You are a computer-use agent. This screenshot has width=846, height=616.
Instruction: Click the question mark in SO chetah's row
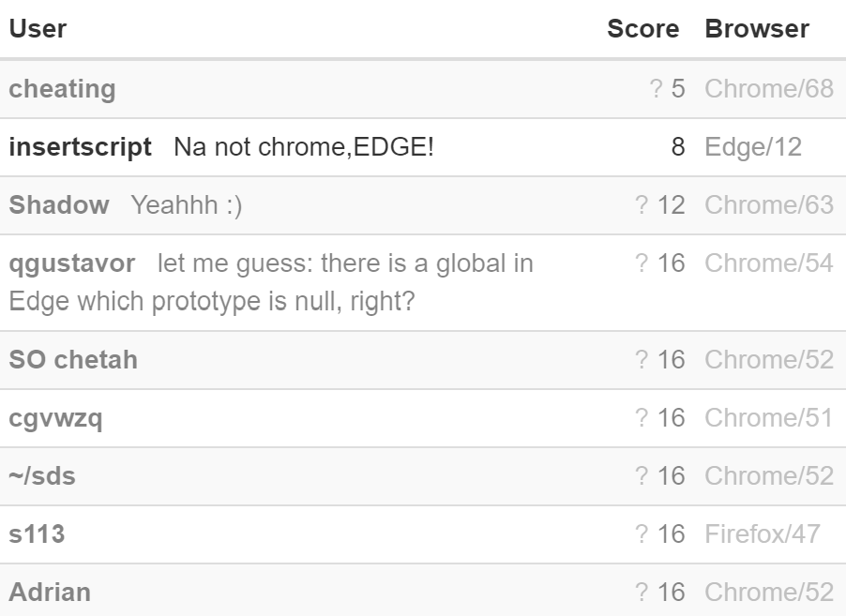tap(642, 360)
